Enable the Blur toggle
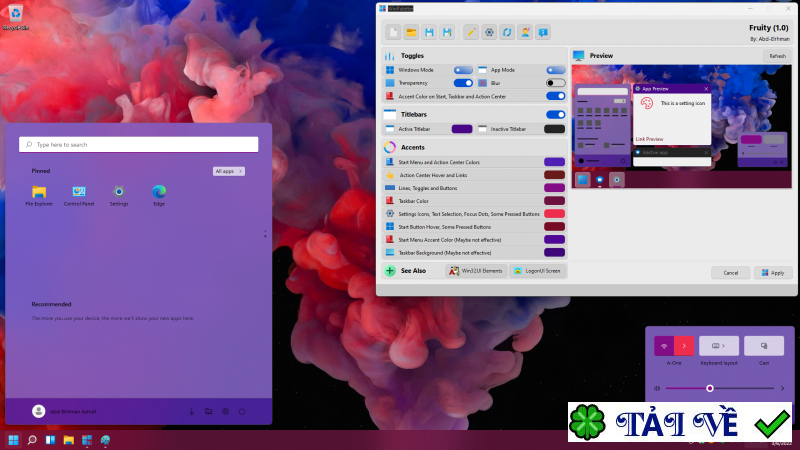 coord(555,83)
